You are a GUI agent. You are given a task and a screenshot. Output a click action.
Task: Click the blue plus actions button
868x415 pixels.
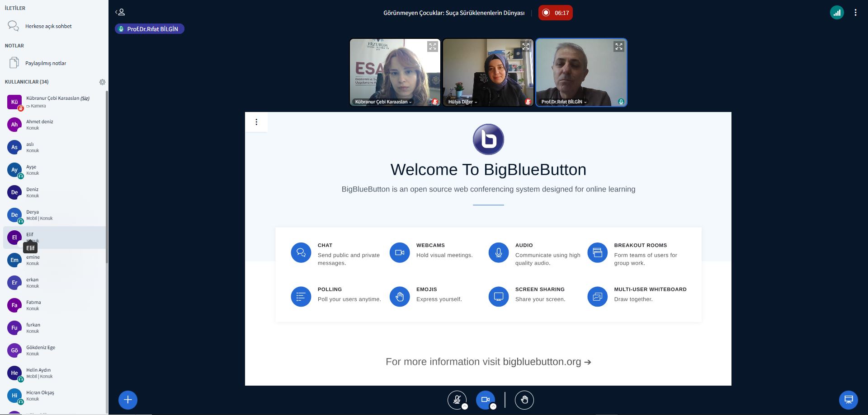(x=128, y=400)
